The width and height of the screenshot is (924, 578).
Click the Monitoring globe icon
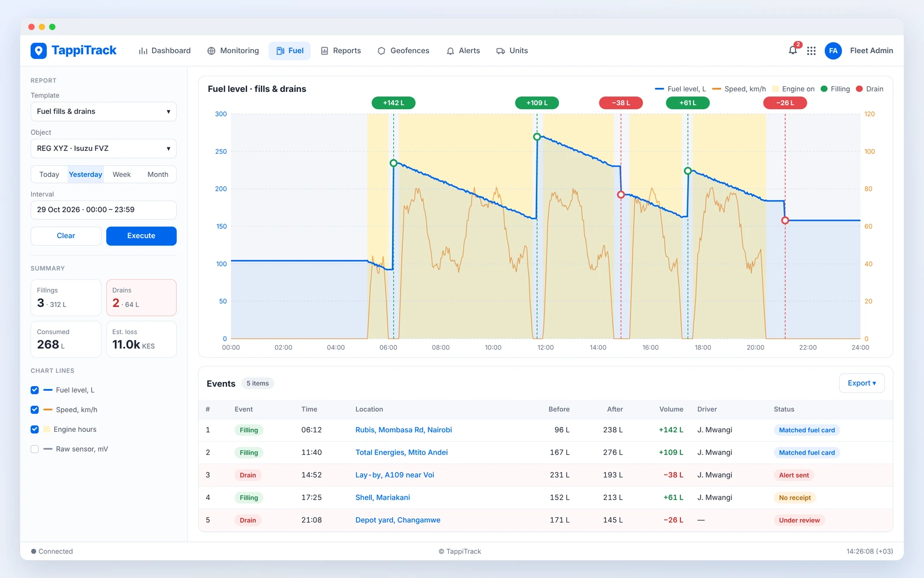[211, 51]
